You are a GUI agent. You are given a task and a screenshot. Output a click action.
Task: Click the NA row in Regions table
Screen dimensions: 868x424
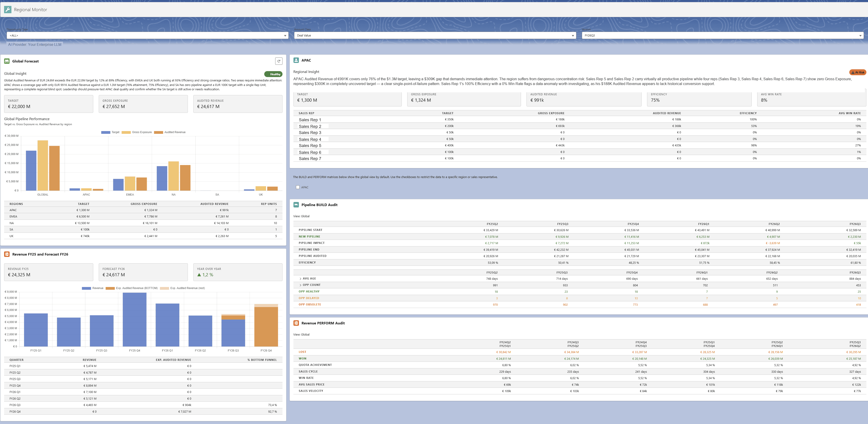pos(143,223)
